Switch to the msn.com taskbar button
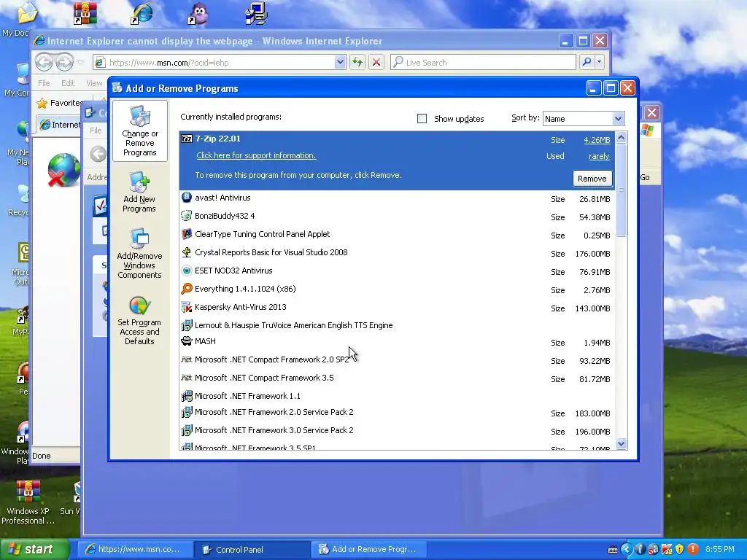This screenshot has width=747, height=560. pyautogui.click(x=136, y=550)
